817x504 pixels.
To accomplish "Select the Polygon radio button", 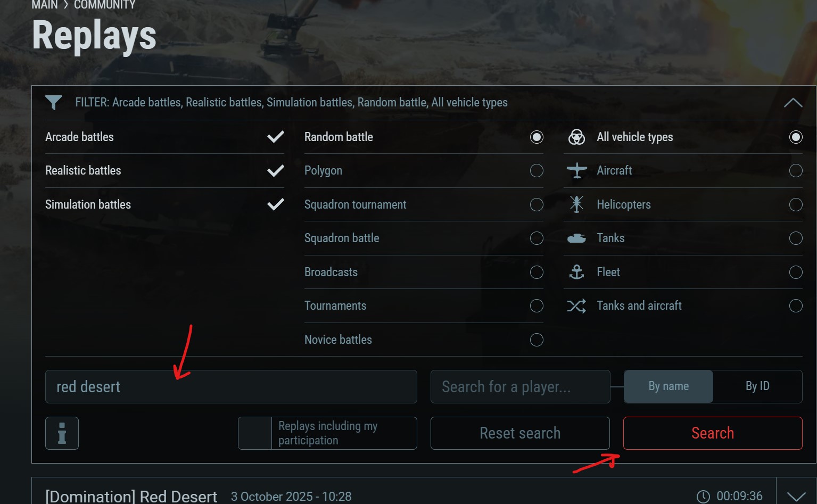I will coord(537,171).
